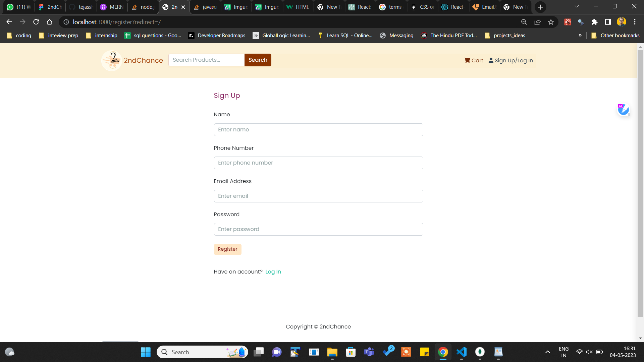The image size is (644, 362).
Task: Open Chrome extensions puzzle icon
Action: coord(594,22)
